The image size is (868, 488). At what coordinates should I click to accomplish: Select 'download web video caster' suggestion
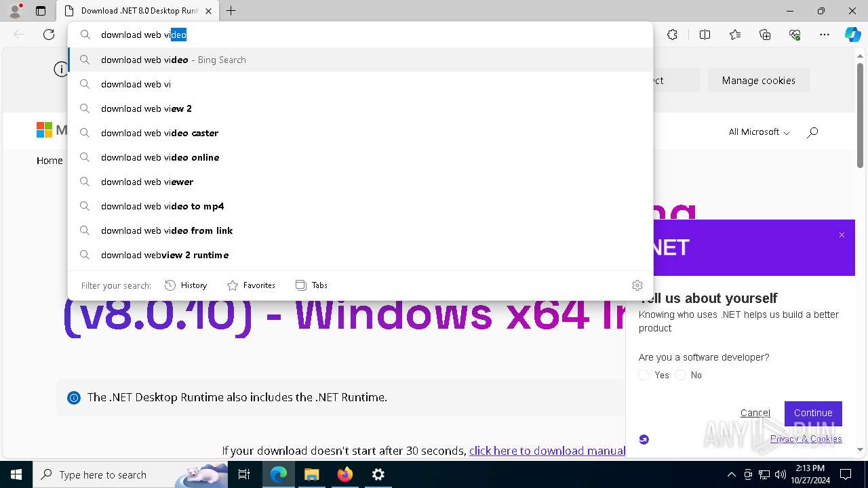point(361,133)
